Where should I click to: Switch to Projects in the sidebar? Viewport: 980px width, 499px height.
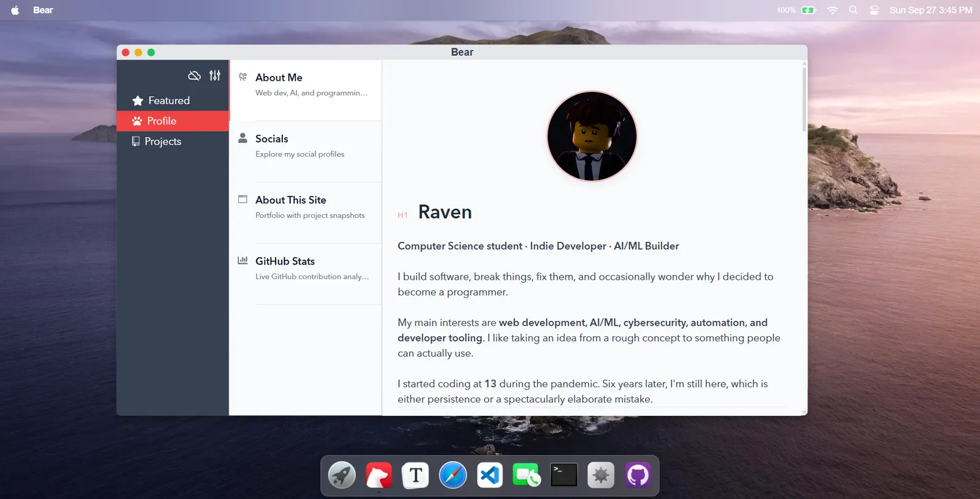(173, 141)
